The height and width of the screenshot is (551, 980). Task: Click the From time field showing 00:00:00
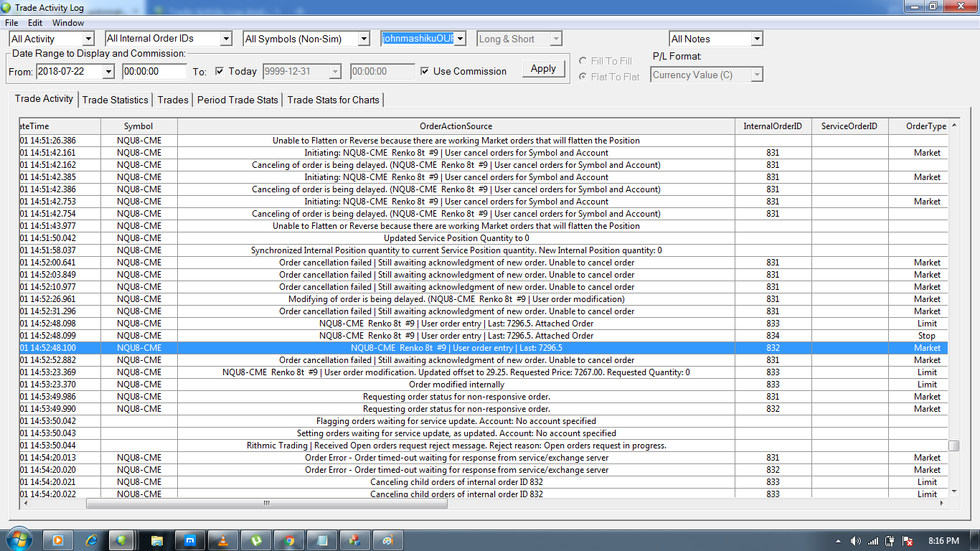[x=154, y=71]
